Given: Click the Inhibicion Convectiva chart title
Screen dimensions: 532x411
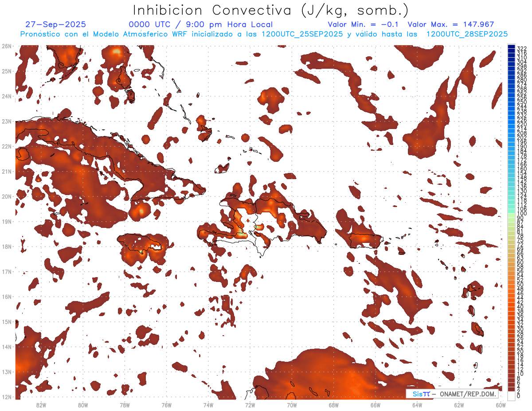Looking at the screenshot, I should point(271,10).
